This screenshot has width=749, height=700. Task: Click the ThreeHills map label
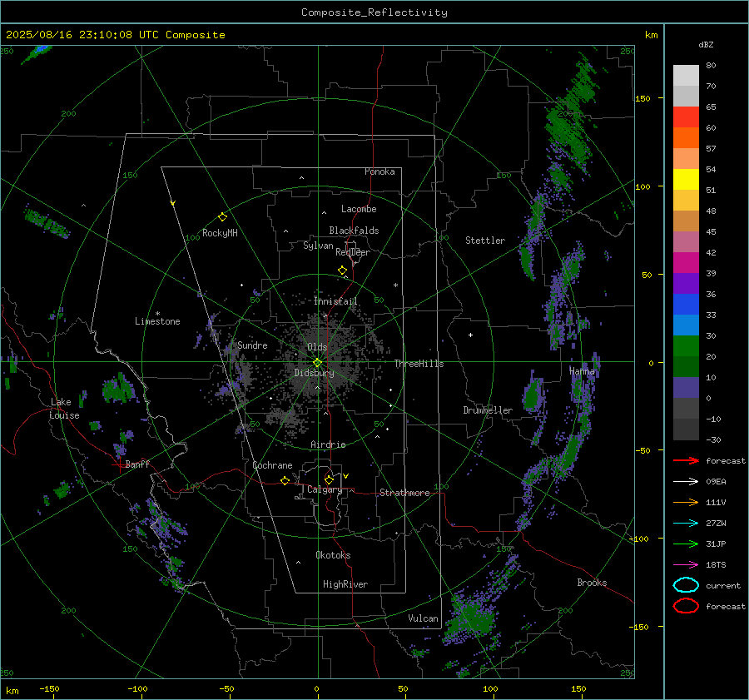pyautogui.click(x=419, y=364)
